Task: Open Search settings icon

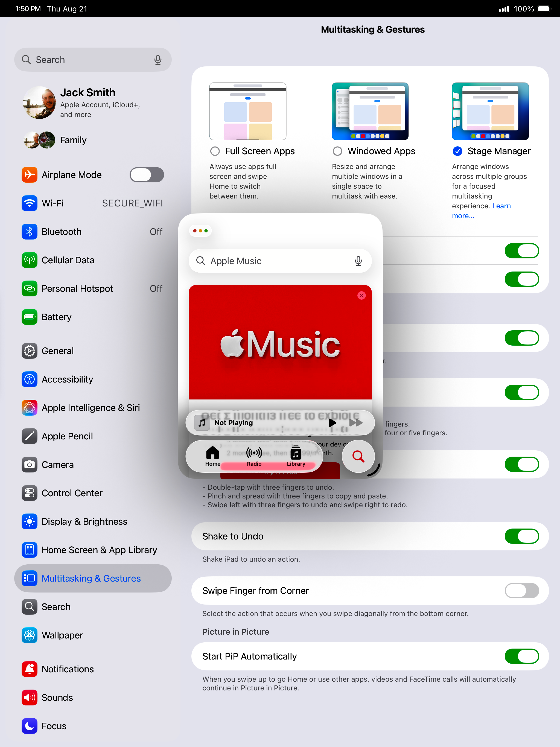Action: click(x=29, y=607)
